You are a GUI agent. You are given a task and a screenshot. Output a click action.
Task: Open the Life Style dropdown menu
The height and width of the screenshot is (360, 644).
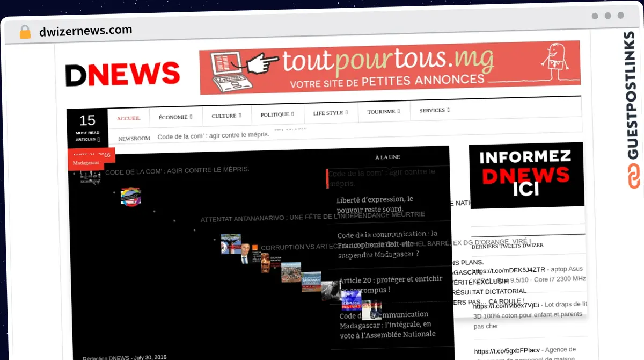coord(331,113)
